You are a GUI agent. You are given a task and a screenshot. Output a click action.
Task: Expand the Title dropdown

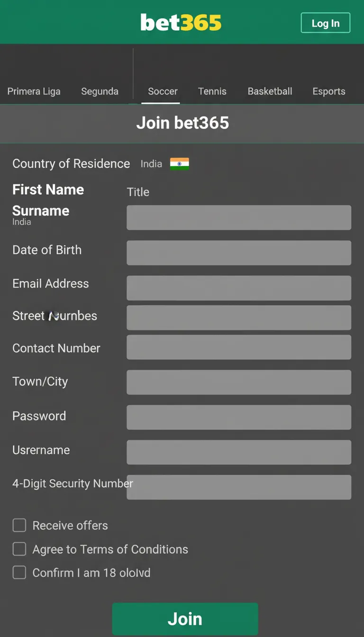[x=138, y=192]
